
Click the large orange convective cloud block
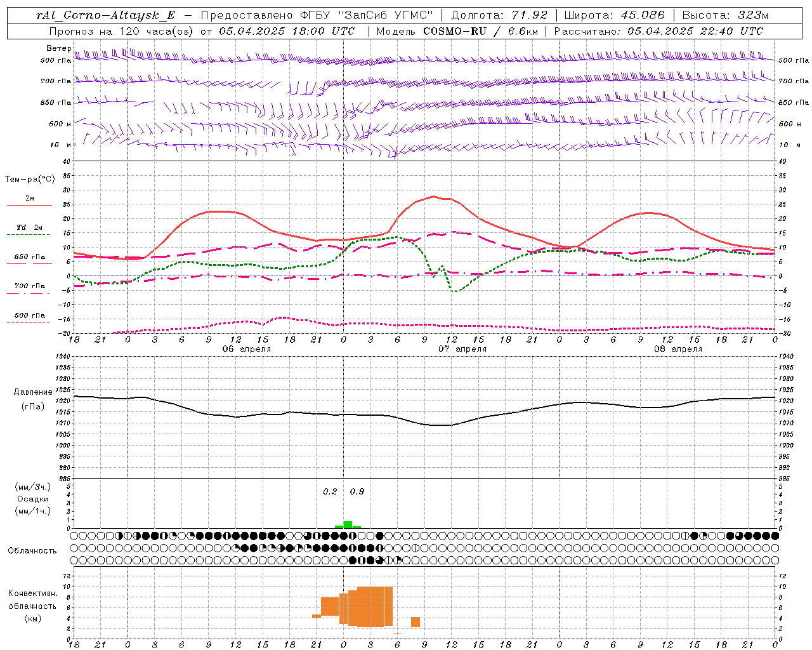tap(370, 606)
